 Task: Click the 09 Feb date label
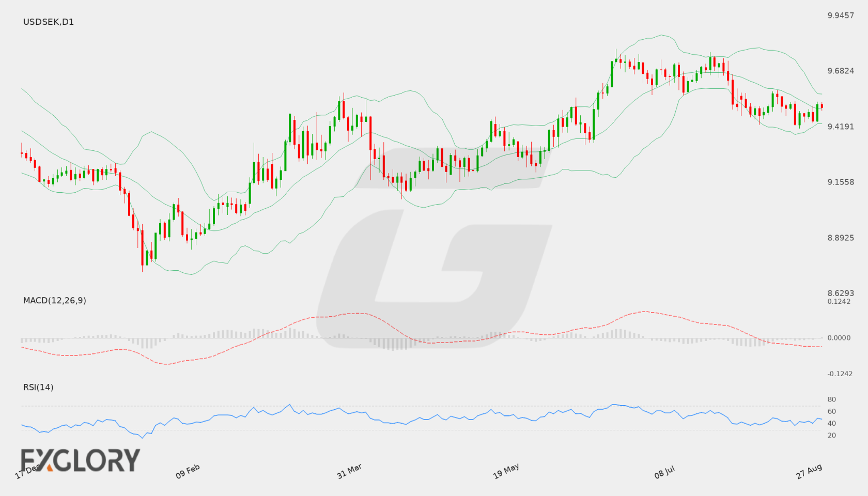pos(188,471)
